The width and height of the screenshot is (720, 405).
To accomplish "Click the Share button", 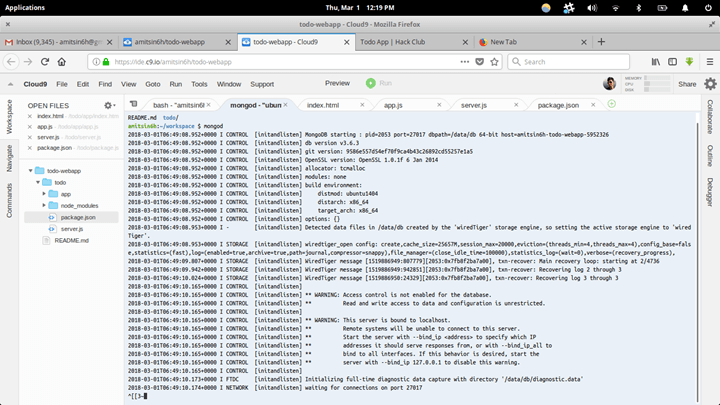I will tap(687, 84).
